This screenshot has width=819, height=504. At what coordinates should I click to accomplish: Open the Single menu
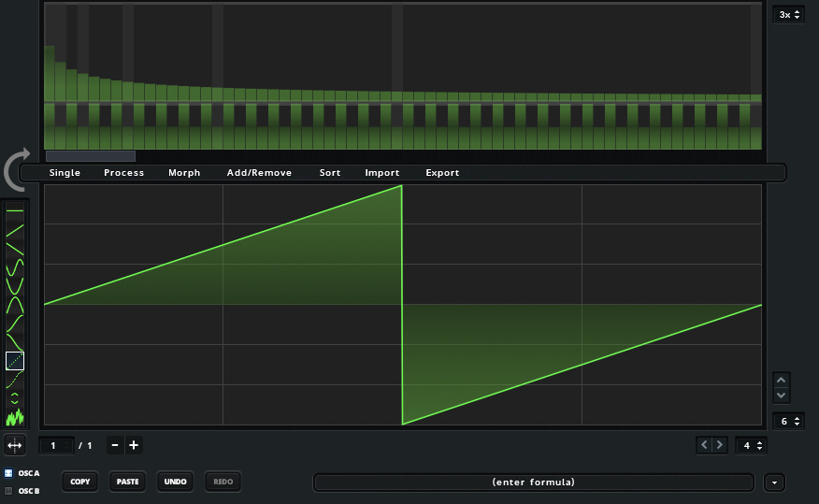click(65, 173)
